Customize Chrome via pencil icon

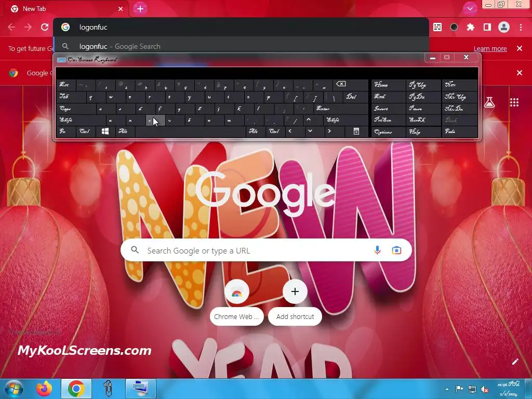[x=515, y=362]
